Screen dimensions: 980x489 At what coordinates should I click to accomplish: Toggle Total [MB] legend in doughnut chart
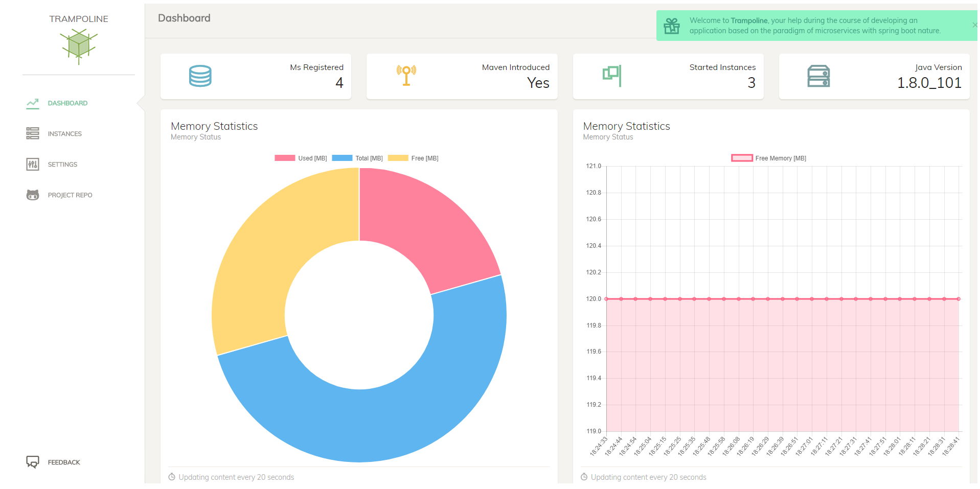pos(357,158)
